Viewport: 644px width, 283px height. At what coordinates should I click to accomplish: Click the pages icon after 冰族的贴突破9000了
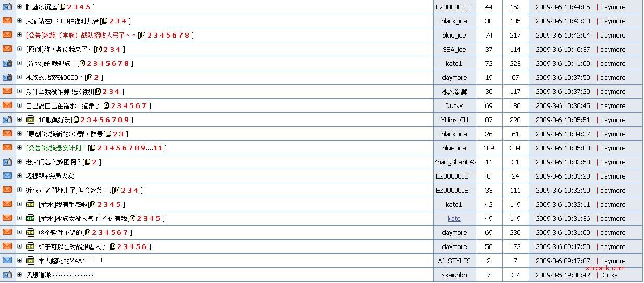pyautogui.click(x=89, y=78)
